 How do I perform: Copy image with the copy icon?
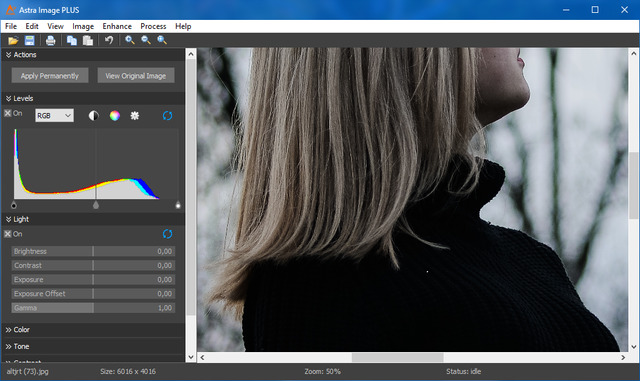point(72,40)
